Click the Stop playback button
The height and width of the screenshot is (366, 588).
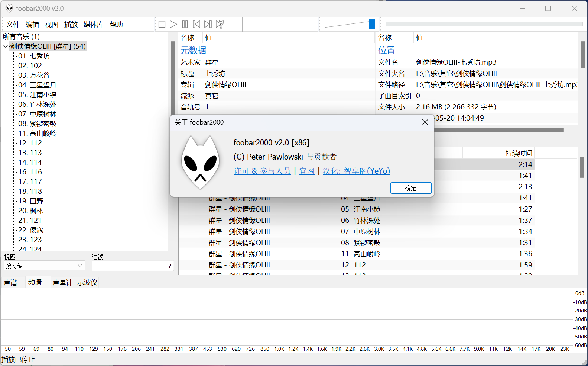click(x=162, y=24)
